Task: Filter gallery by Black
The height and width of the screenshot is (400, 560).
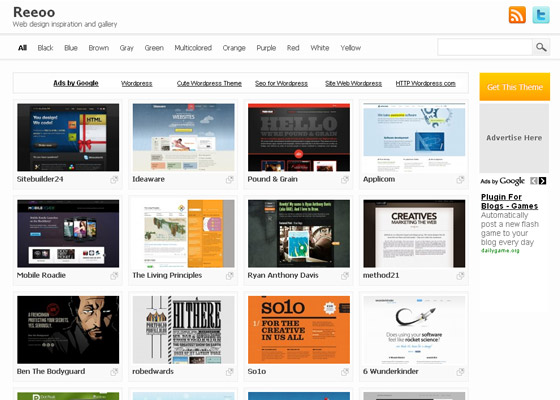Action: [45, 48]
